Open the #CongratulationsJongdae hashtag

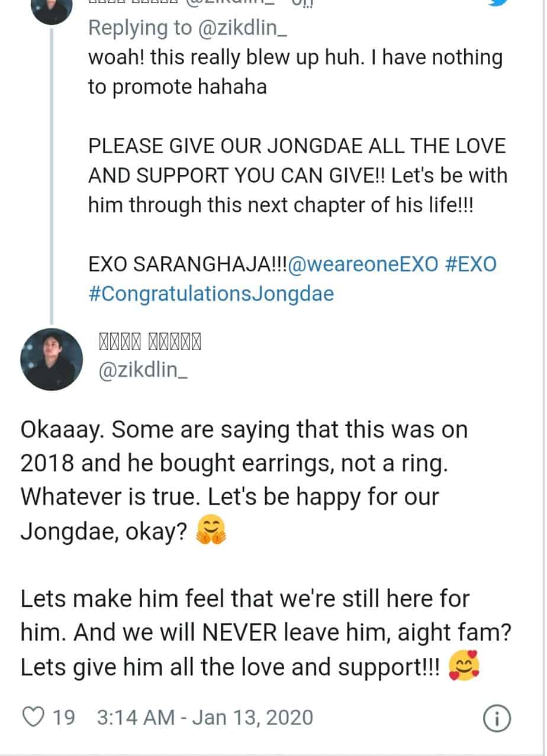point(211,294)
